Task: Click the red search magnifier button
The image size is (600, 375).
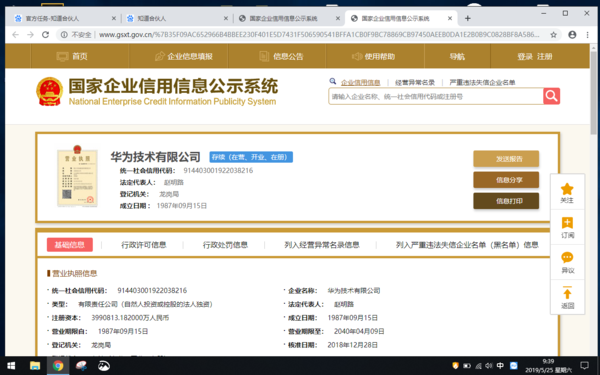Action: (x=551, y=96)
